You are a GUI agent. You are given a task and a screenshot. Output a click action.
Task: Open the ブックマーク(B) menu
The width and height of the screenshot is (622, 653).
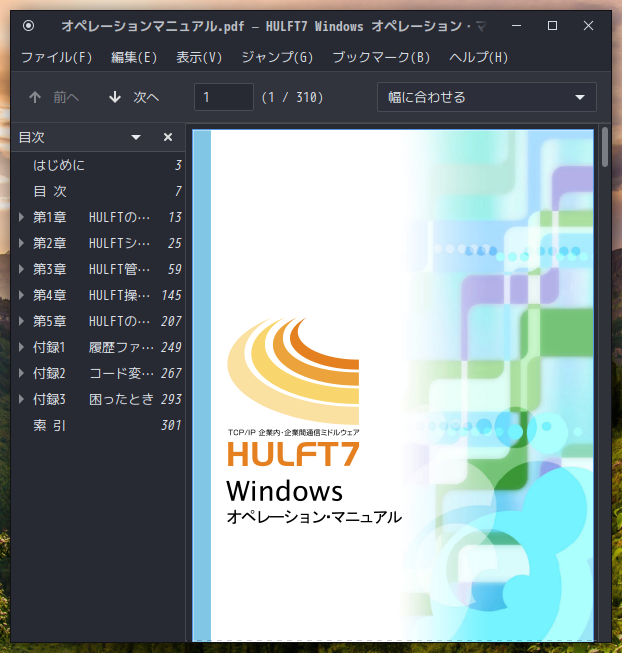(x=381, y=57)
